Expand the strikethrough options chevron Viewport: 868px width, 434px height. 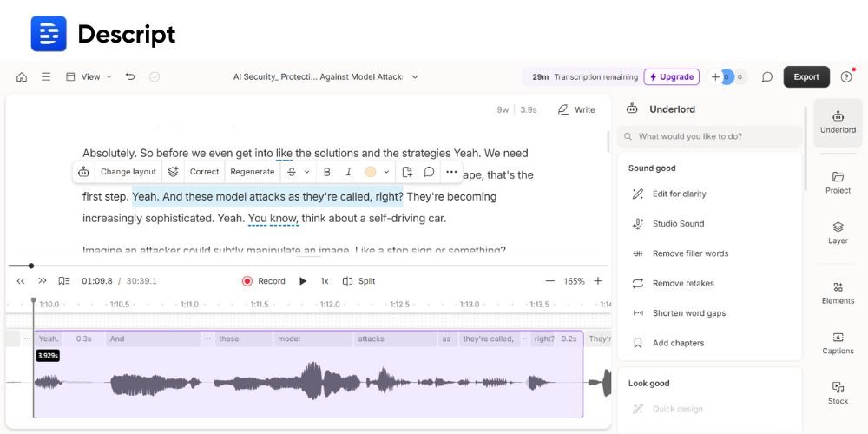pos(306,172)
